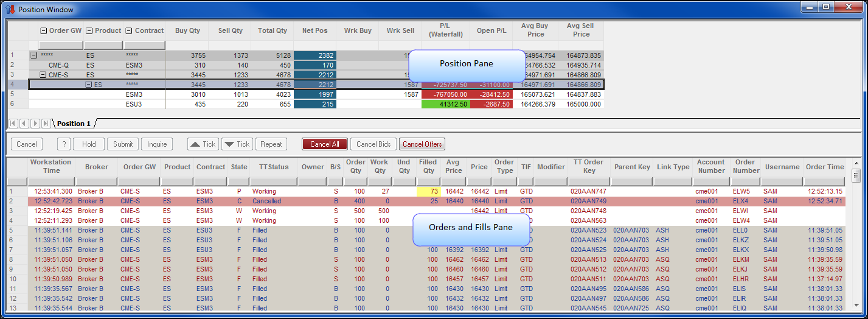Go to previous position tab arrow
The height and width of the screenshot is (319, 868).
click(24, 124)
